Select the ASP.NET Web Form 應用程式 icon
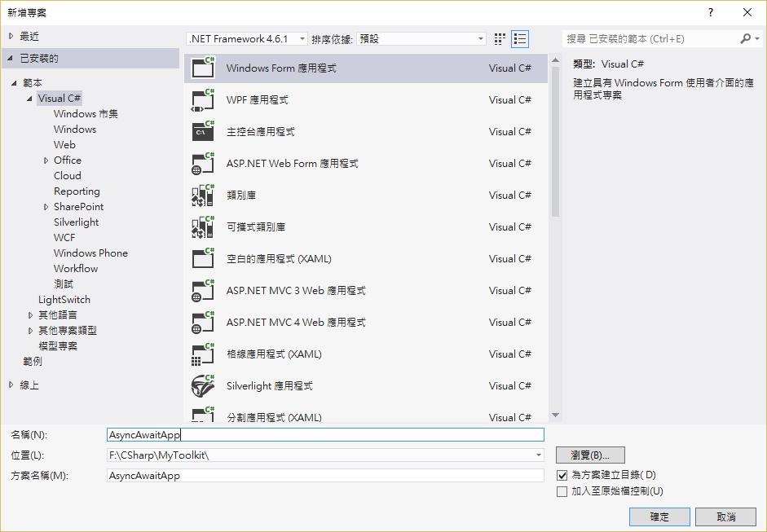Image resolution: width=767 pixels, height=532 pixels. pos(203,163)
